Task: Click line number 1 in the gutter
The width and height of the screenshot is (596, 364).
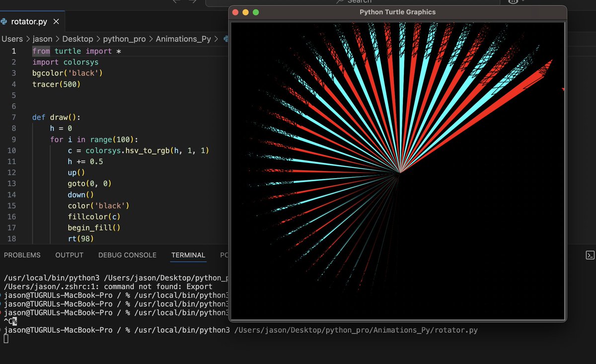Action: [x=14, y=51]
